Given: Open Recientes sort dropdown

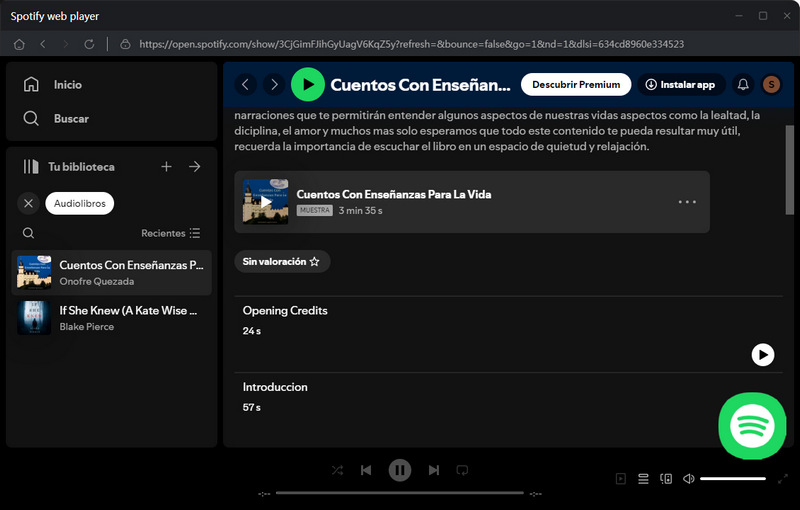Looking at the screenshot, I should click(x=170, y=233).
